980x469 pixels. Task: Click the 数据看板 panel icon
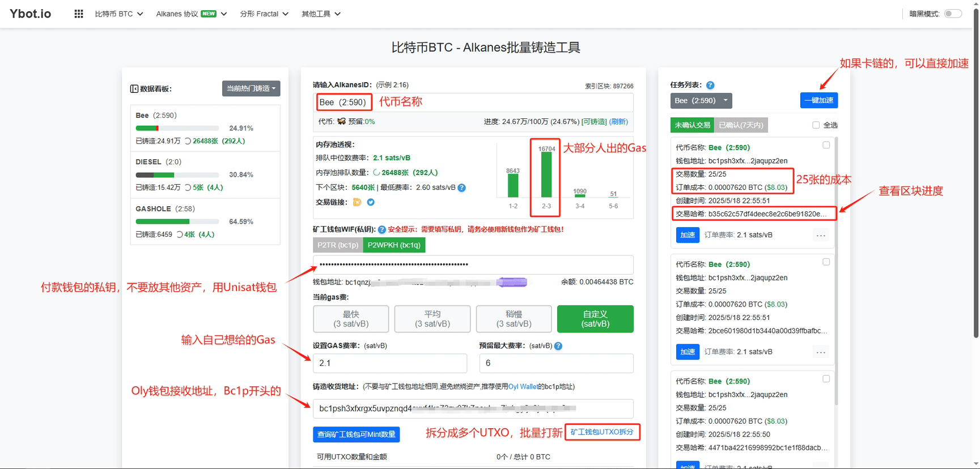tap(134, 88)
